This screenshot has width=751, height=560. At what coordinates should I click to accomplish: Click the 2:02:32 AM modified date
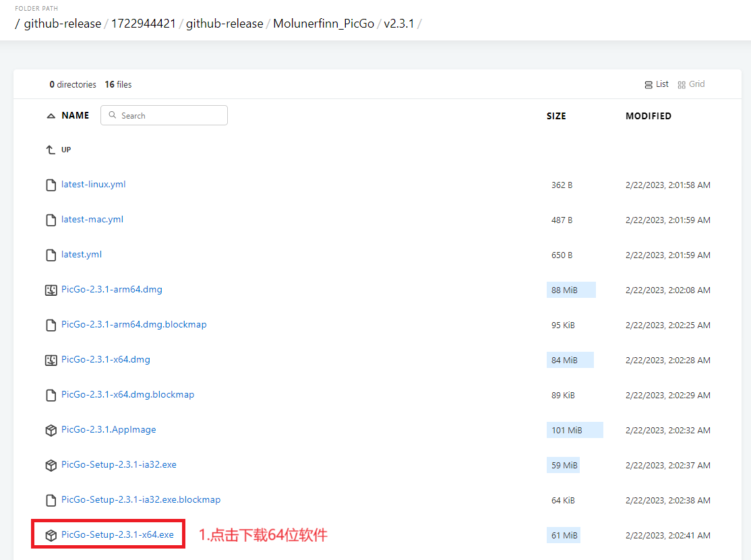coord(667,431)
